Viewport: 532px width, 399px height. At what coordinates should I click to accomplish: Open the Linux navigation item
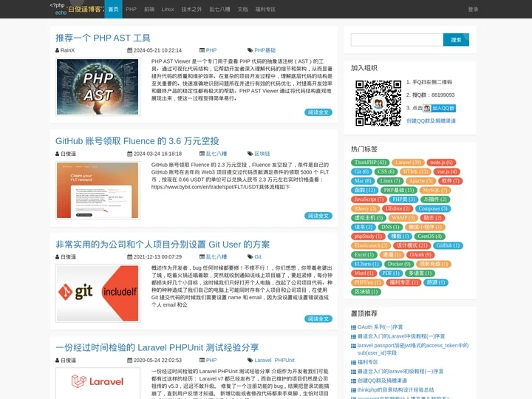(168, 9)
